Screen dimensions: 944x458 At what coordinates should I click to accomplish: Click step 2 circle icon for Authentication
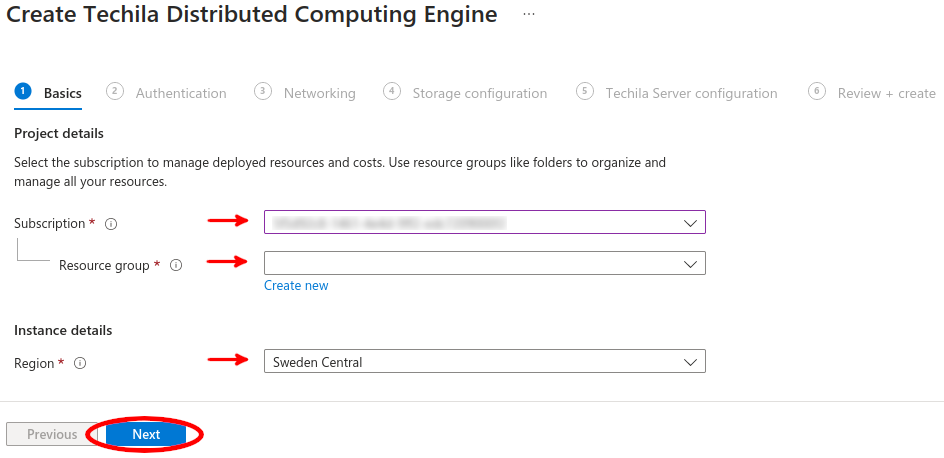[x=115, y=92]
